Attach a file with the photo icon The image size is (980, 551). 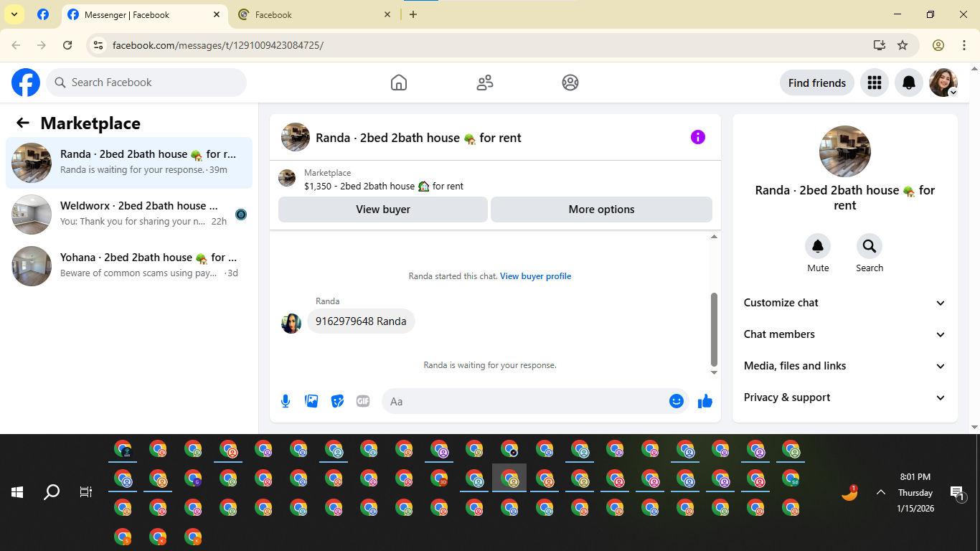[311, 401]
